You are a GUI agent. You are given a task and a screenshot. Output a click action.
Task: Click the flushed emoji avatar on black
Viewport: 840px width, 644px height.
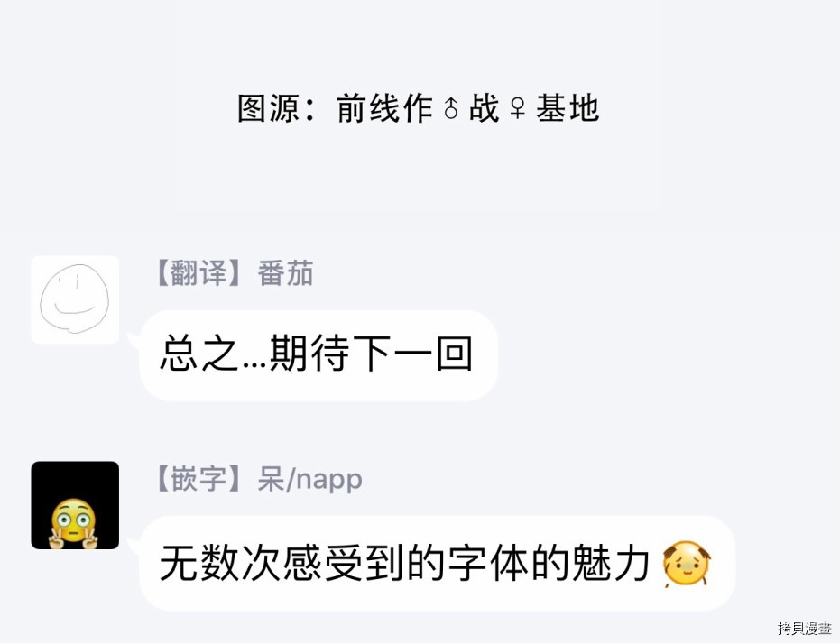coord(75,505)
